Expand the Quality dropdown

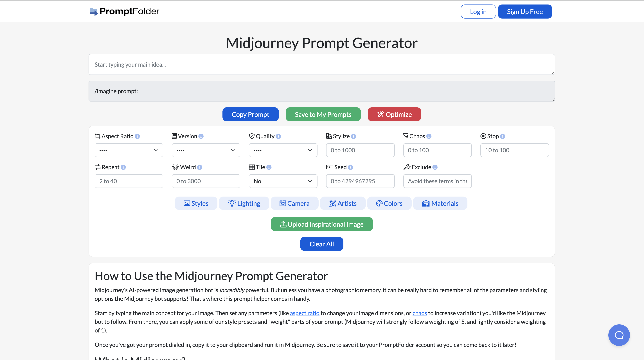[x=283, y=150]
